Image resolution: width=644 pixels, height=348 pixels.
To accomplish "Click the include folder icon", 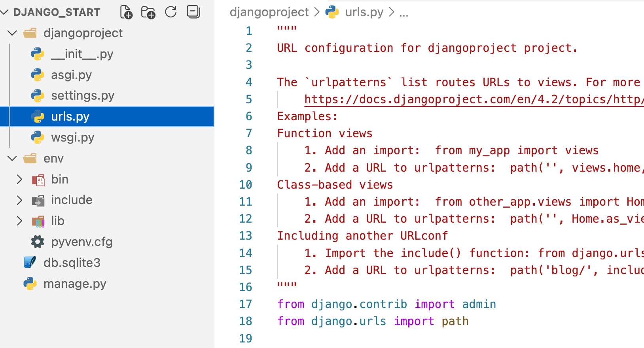I will pyautogui.click(x=38, y=201).
